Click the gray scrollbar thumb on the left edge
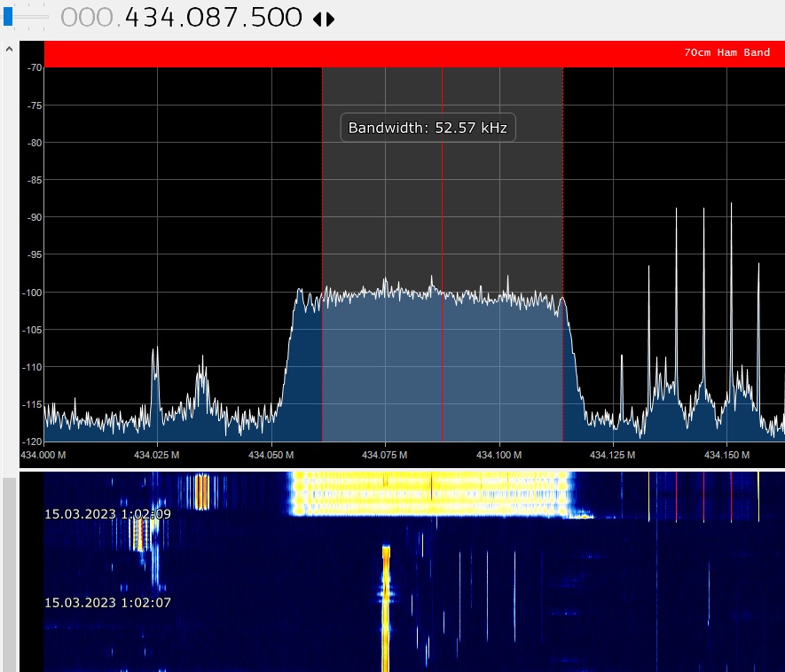This screenshot has width=785, height=672. (9, 574)
